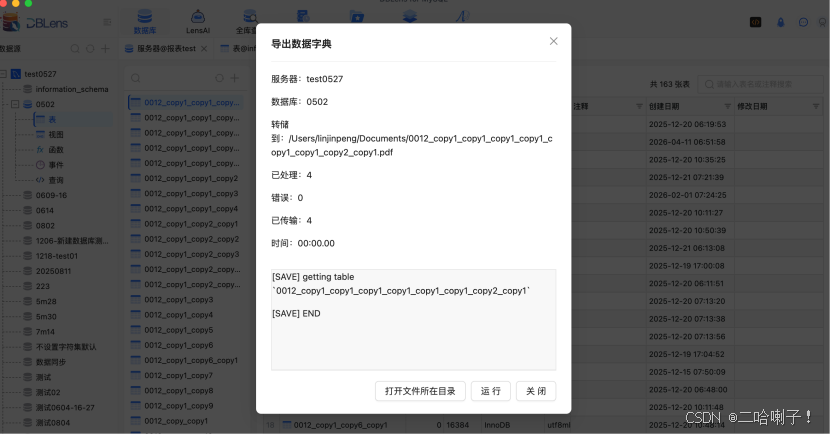Select the 查询 node under 0502
This screenshot has height=434, width=830.
tap(56, 180)
